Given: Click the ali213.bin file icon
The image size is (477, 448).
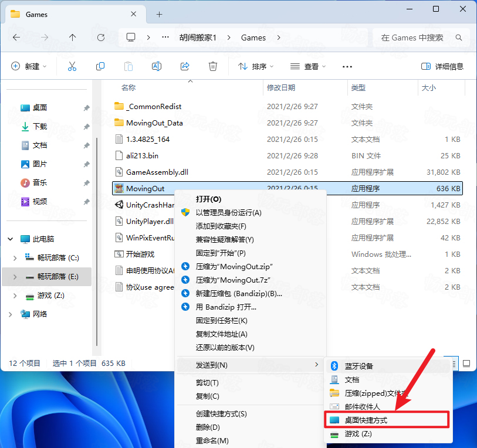Looking at the screenshot, I should 119,155.
